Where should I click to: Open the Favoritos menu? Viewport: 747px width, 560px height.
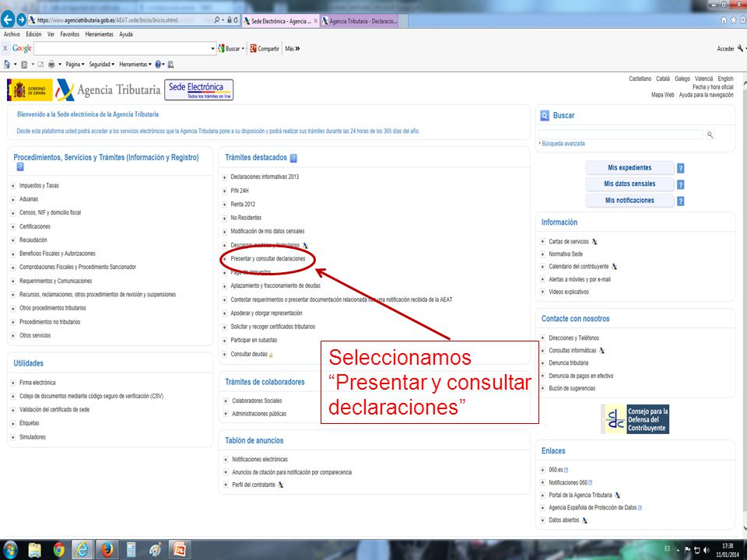pos(69,34)
